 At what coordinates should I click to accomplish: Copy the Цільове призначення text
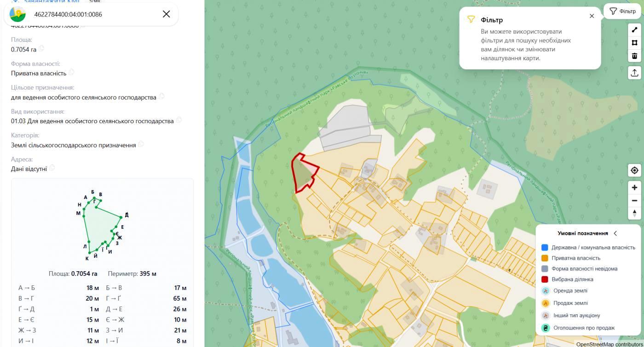pyautogui.click(x=161, y=97)
